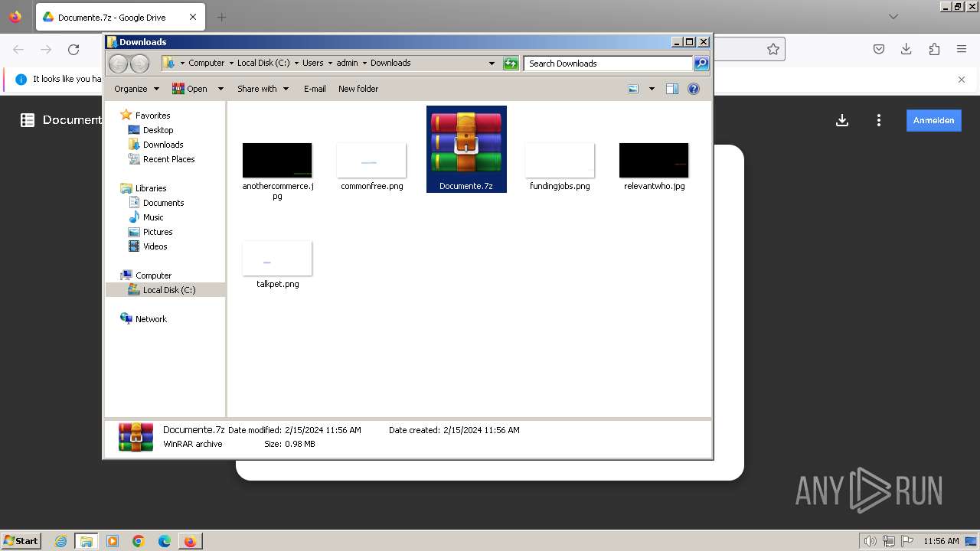The height and width of the screenshot is (551, 980).
Task: Expand the Open button dropdown arrow
Action: point(220,89)
